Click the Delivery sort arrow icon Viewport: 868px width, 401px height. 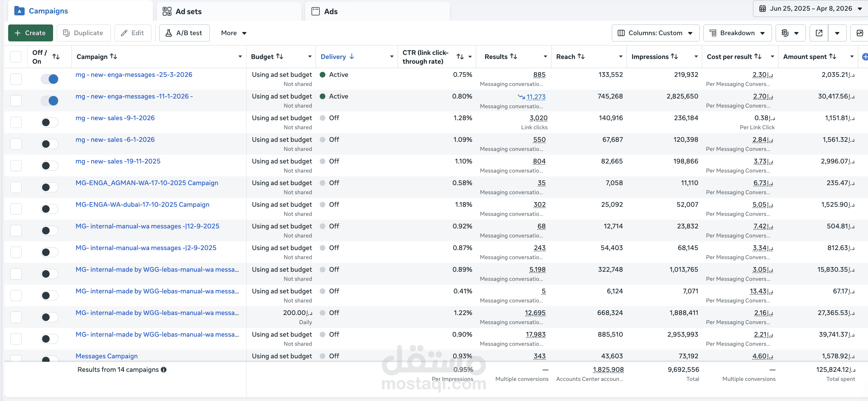point(352,56)
